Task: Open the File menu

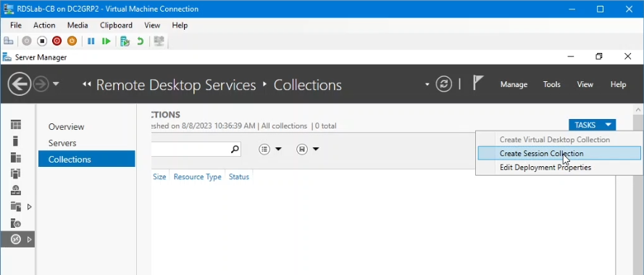Action: [16, 25]
